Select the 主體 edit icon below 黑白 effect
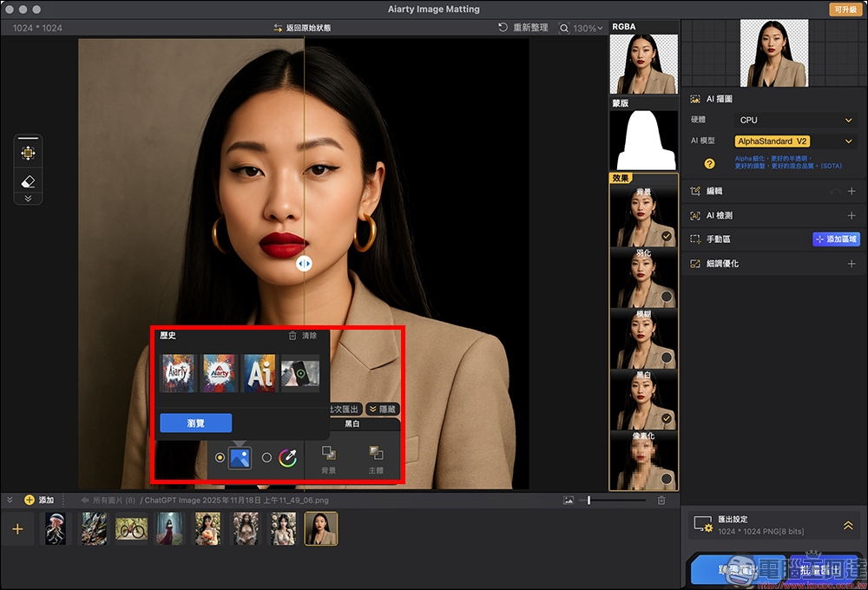Image resolution: width=868 pixels, height=590 pixels. 377,453
